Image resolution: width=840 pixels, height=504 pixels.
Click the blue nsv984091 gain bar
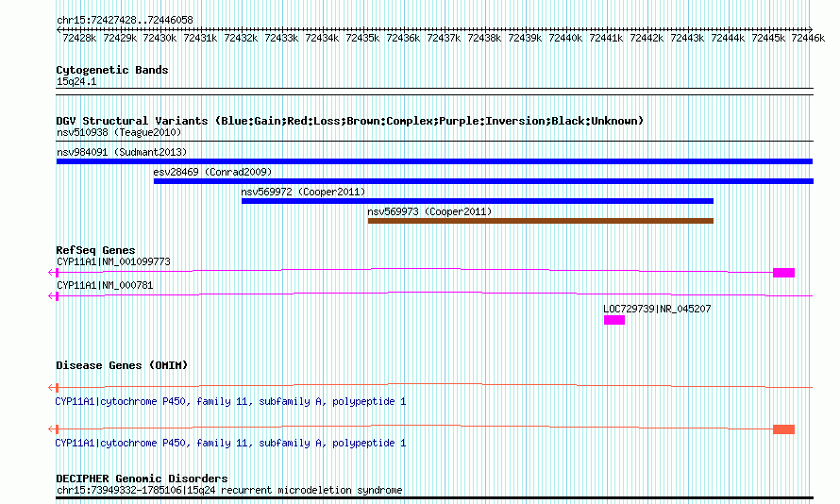click(434, 161)
